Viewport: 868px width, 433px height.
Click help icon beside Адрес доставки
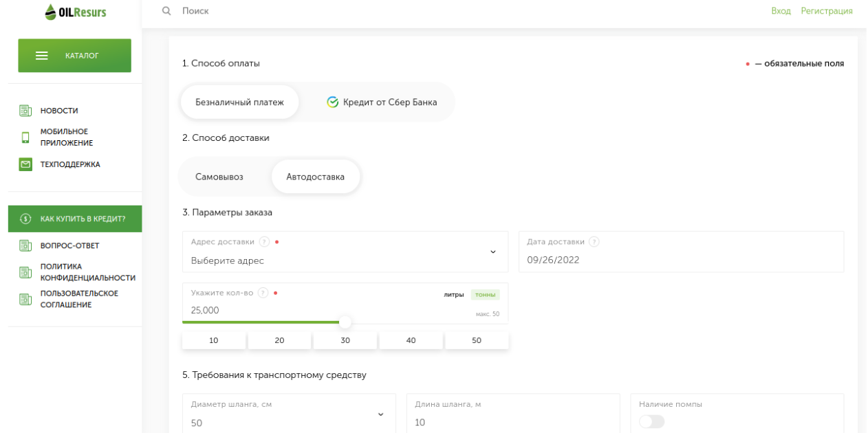(x=263, y=242)
